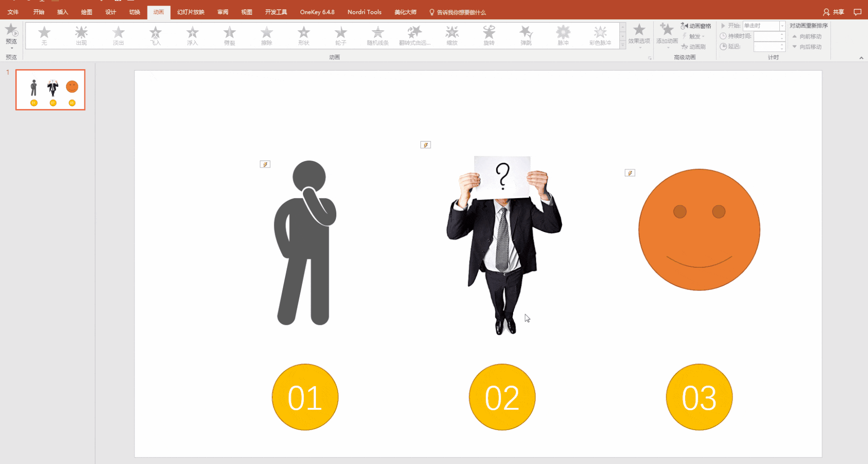Select the 轮子 wheel animation
Viewport: 868px width, 464px height.
point(341,35)
